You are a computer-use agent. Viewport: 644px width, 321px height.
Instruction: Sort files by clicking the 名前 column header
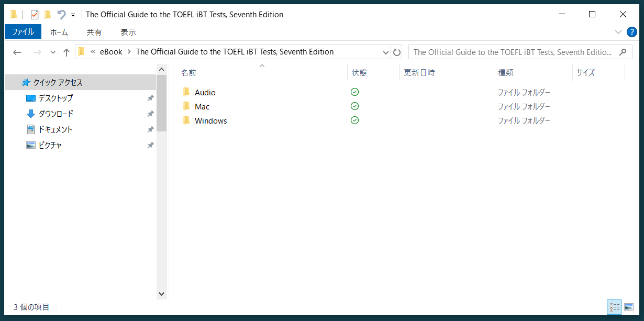188,72
